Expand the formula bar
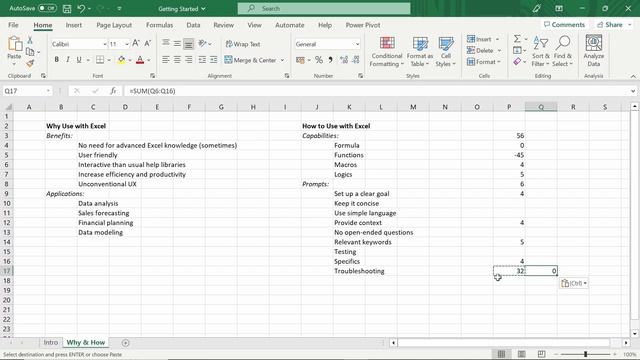This screenshot has width=640, height=360. 633,91
